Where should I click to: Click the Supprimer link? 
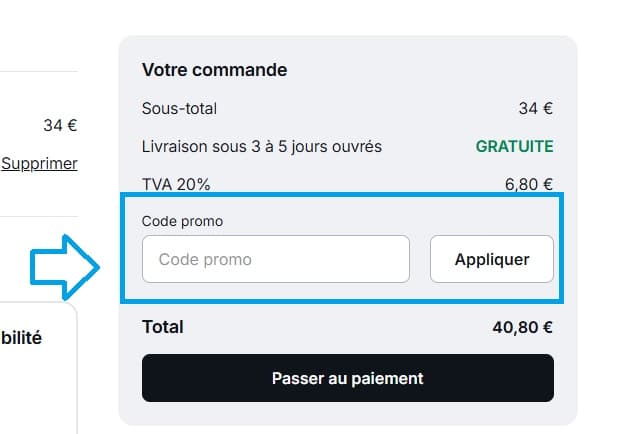click(x=39, y=163)
